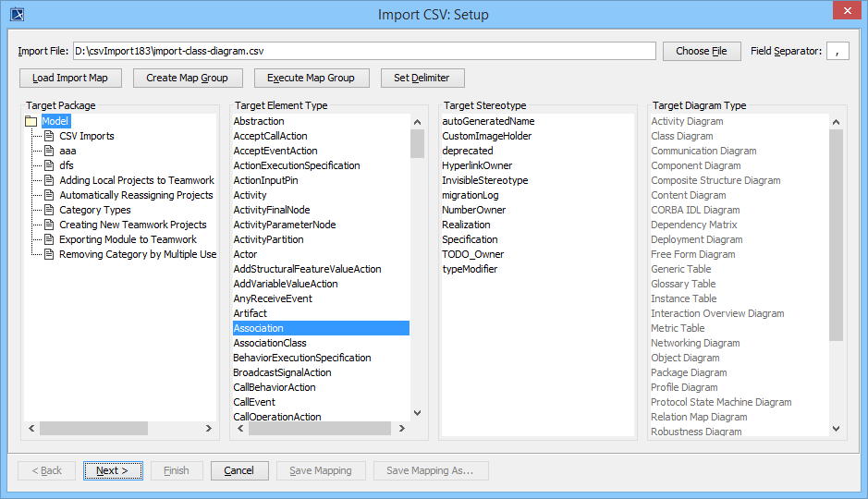Image resolution: width=868 pixels, height=499 pixels.
Task: Click the Import File path field
Action: pyautogui.click(x=364, y=51)
